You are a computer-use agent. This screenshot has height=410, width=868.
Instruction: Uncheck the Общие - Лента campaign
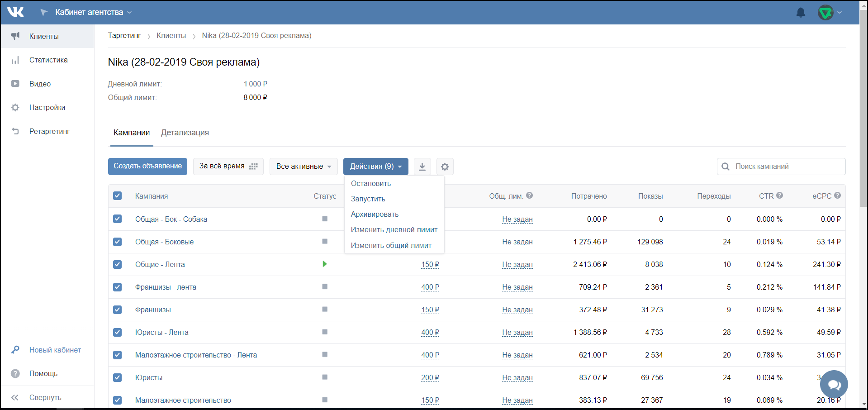[x=118, y=264]
